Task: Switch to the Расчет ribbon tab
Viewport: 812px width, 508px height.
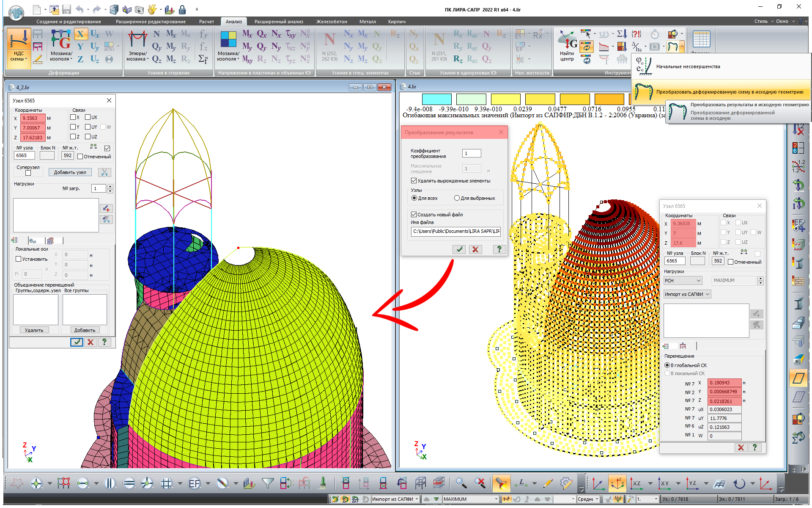Action: (x=206, y=22)
